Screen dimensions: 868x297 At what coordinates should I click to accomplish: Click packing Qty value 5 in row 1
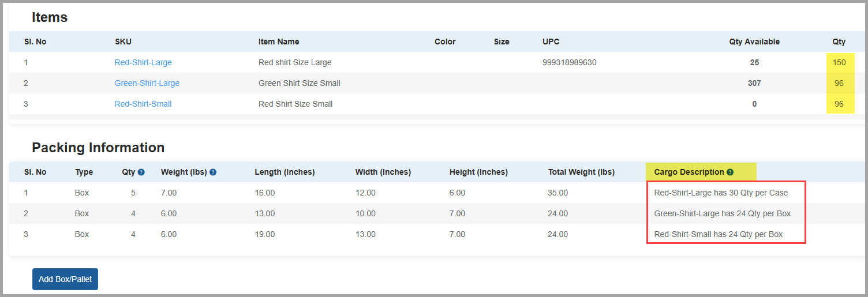pos(133,193)
